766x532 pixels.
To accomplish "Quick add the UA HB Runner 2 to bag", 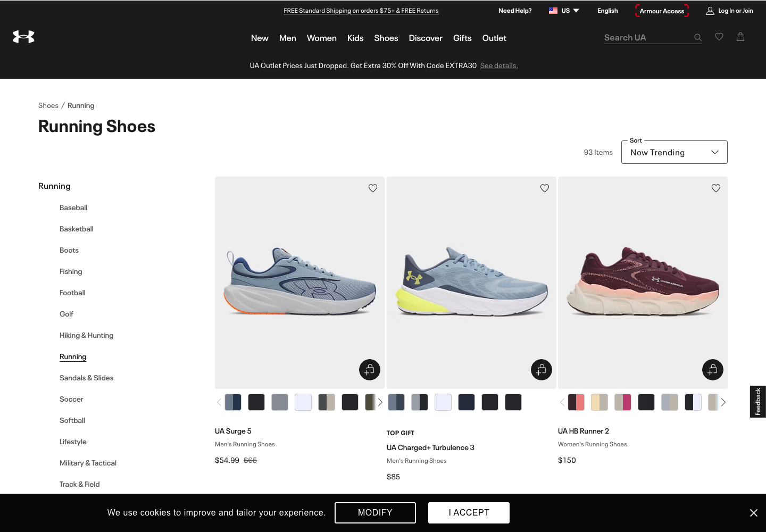I will coord(713,370).
